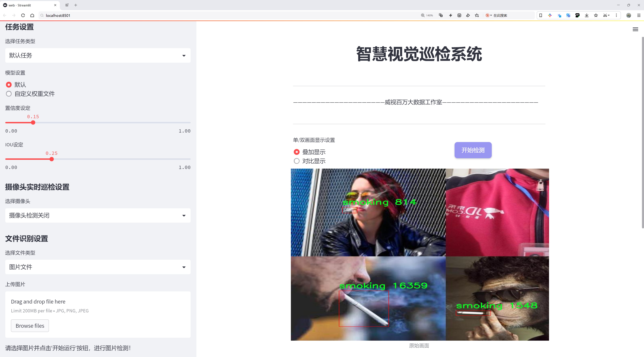Click the detection result image
Viewport: 644px width, 357px height.
pyautogui.click(x=420, y=254)
